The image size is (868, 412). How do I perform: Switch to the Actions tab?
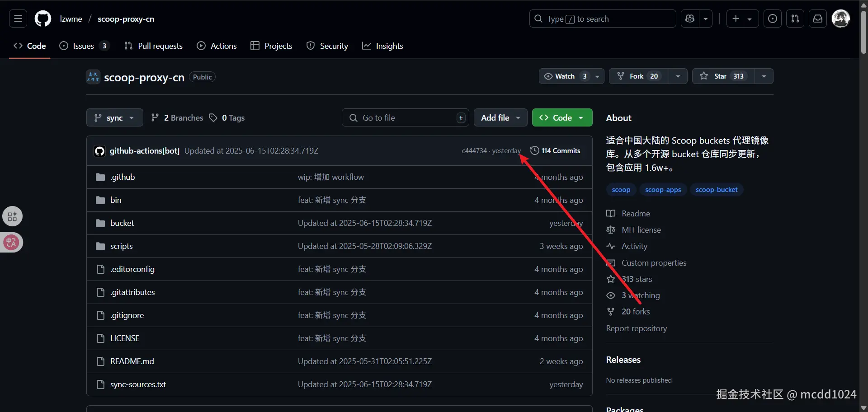point(217,46)
